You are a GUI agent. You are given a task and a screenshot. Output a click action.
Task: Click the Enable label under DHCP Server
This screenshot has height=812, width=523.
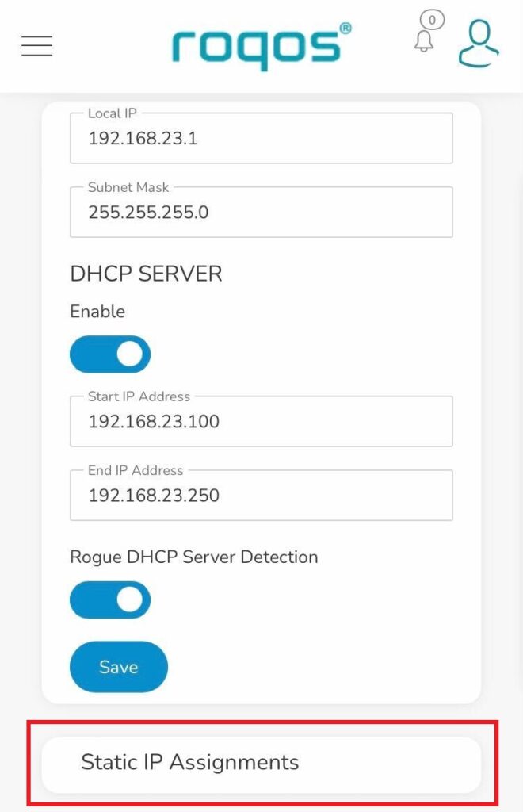coord(97,311)
